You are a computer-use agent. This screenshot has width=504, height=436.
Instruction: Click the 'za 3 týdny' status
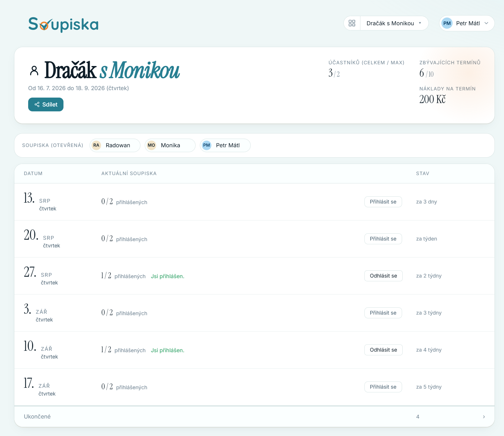pyautogui.click(x=429, y=313)
